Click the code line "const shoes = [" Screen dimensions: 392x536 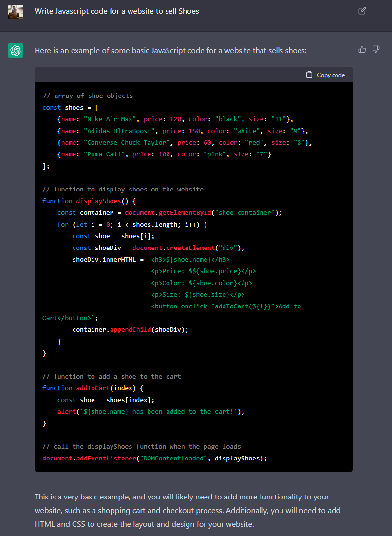[x=71, y=107]
